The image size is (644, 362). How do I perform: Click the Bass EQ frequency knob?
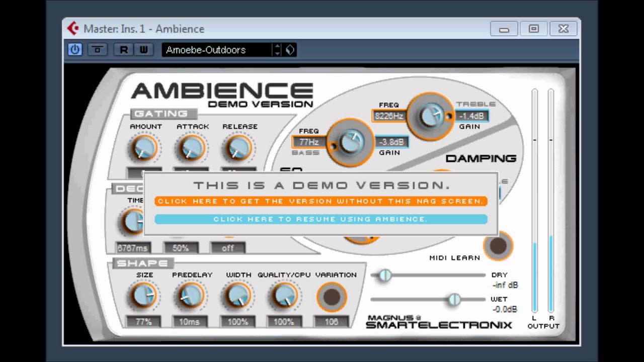click(x=350, y=142)
